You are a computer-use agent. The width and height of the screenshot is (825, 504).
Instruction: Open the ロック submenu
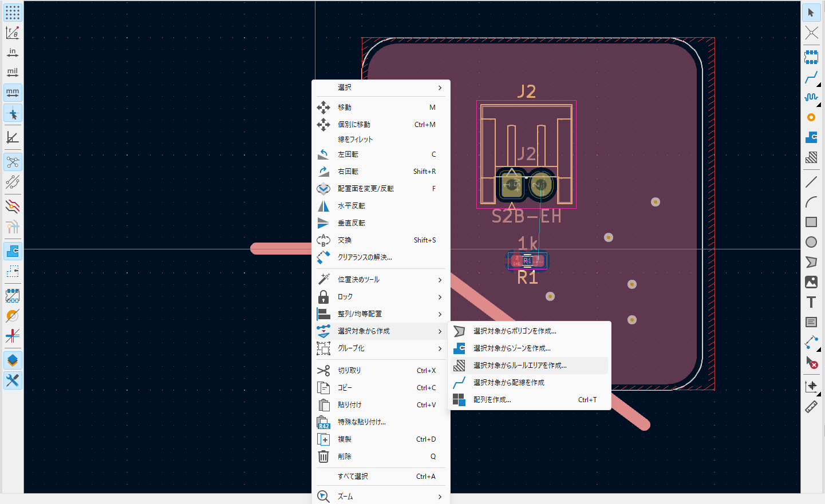[381, 297]
